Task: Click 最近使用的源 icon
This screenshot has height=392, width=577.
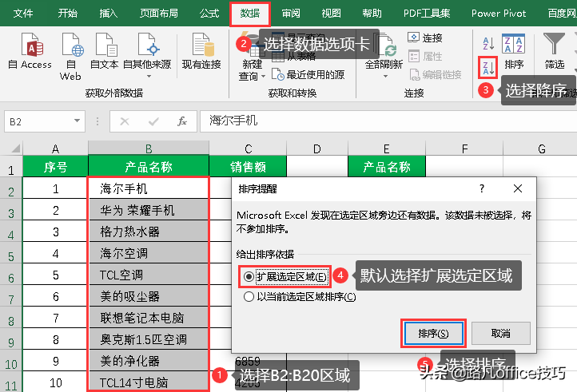Action: [278, 75]
